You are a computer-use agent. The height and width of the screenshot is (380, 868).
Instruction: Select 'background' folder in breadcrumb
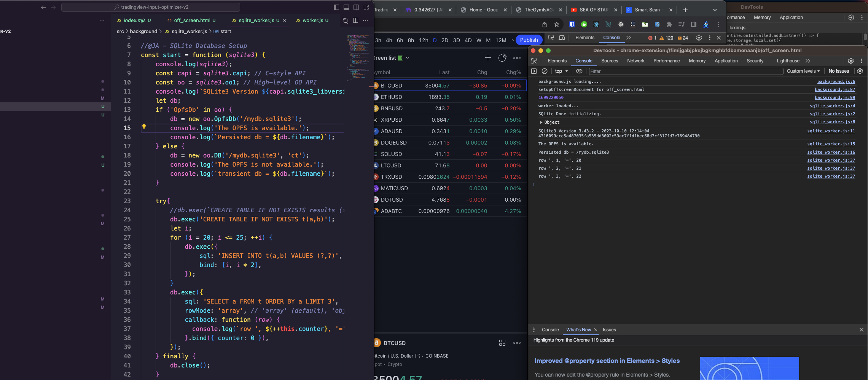(143, 31)
